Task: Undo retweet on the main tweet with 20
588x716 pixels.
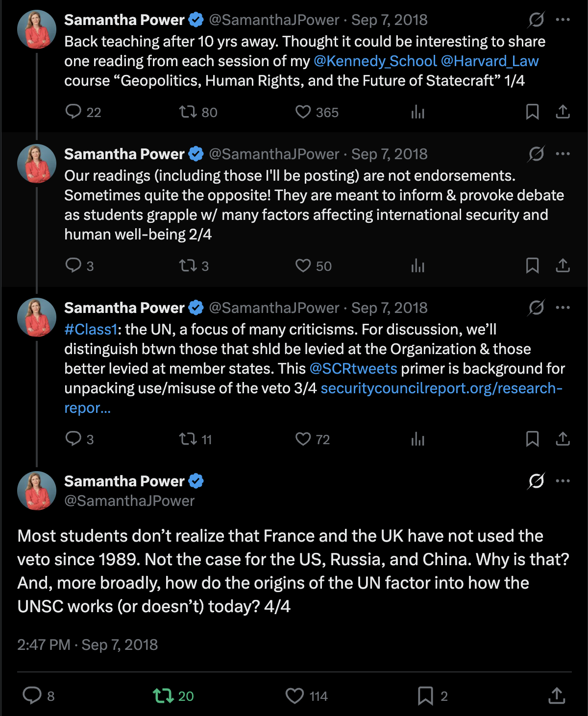Action: point(163,695)
